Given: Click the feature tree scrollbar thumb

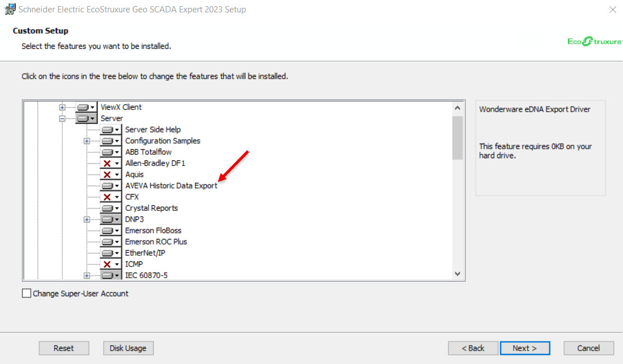Looking at the screenshot, I should [458, 138].
